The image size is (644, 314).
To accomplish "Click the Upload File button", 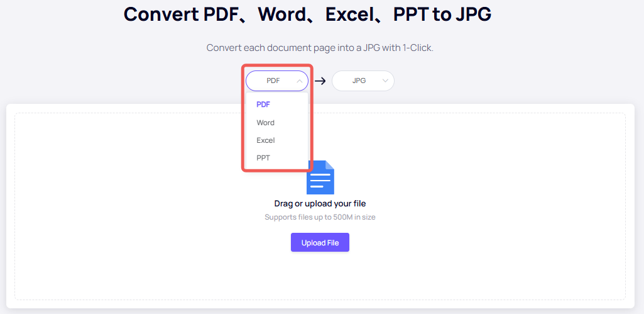I will [x=320, y=242].
